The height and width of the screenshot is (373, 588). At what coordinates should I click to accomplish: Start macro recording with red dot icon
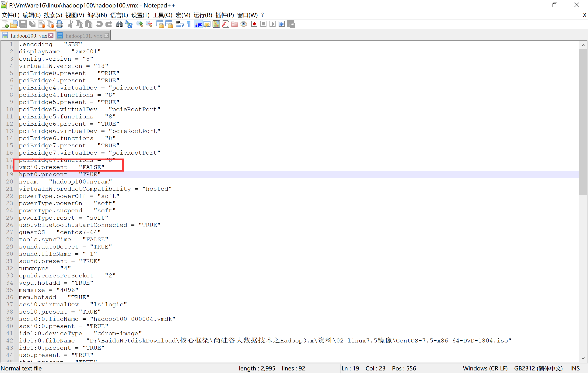(x=254, y=24)
